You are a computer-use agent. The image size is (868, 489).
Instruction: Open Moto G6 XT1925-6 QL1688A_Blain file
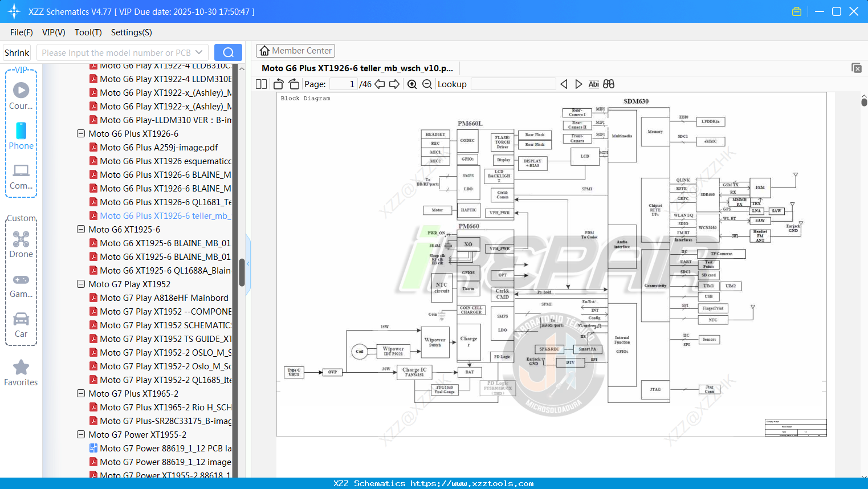click(x=165, y=271)
